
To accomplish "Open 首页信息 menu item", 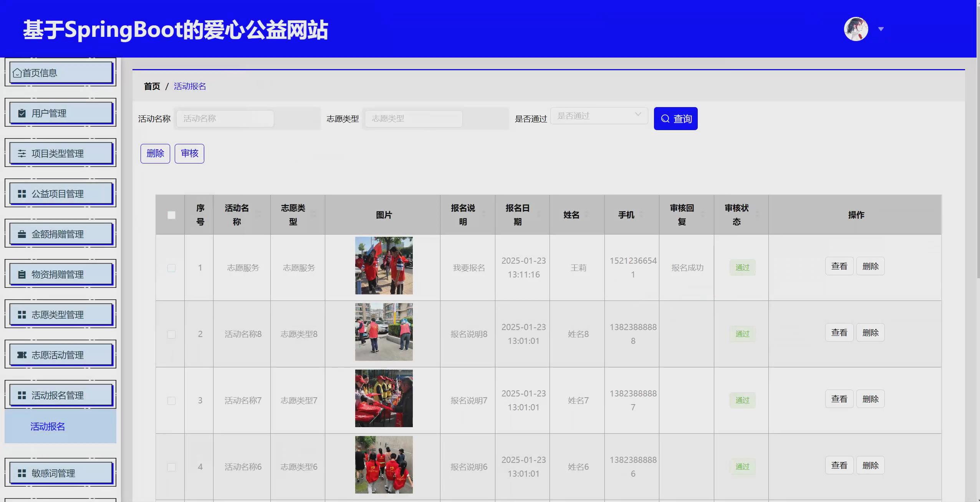I will tap(61, 73).
